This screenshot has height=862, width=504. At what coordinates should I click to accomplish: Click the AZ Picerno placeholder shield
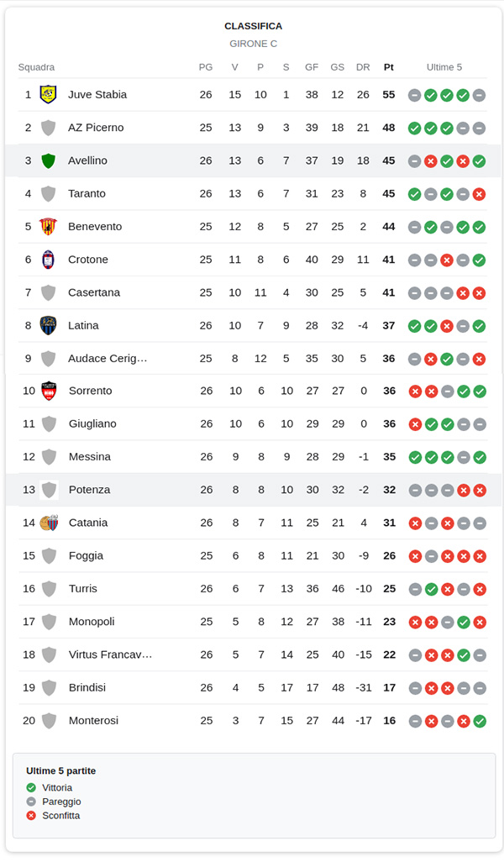(49, 128)
